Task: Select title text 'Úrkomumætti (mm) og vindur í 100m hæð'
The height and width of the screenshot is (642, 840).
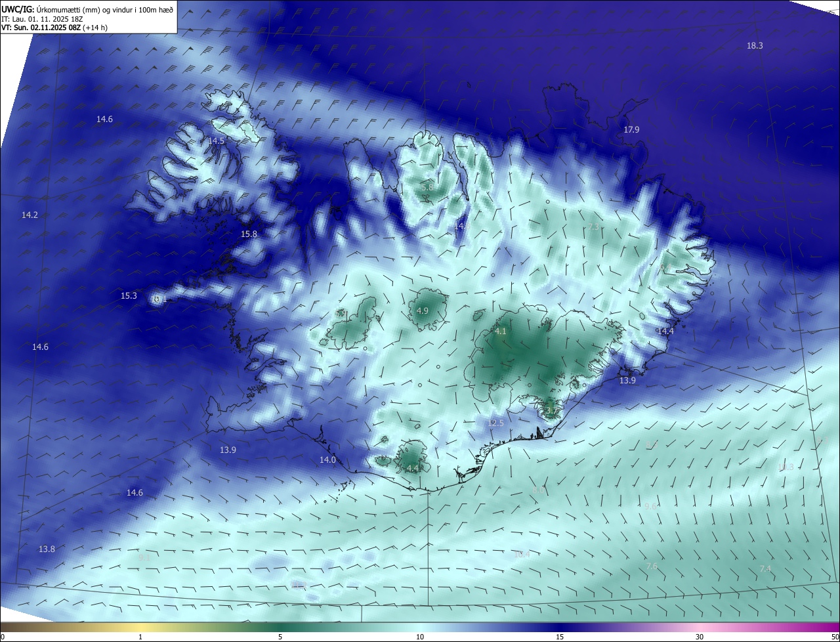Action: coord(105,9)
